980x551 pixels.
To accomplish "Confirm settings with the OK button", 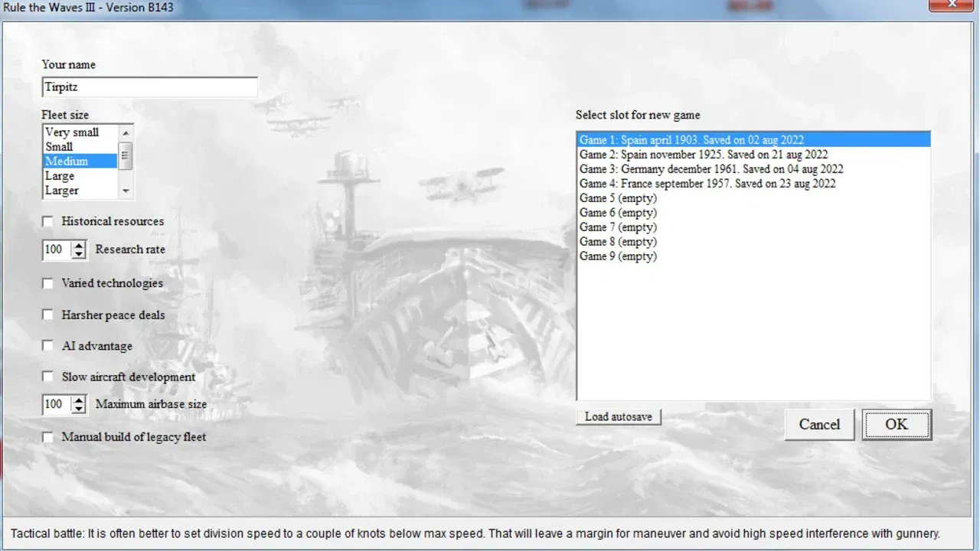I will (x=896, y=424).
